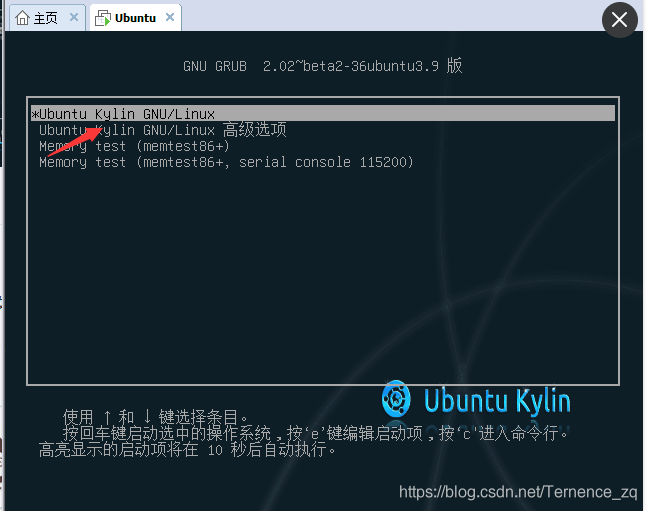Select the Ubuntu VM tab
The image size is (647, 511).
coord(135,18)
